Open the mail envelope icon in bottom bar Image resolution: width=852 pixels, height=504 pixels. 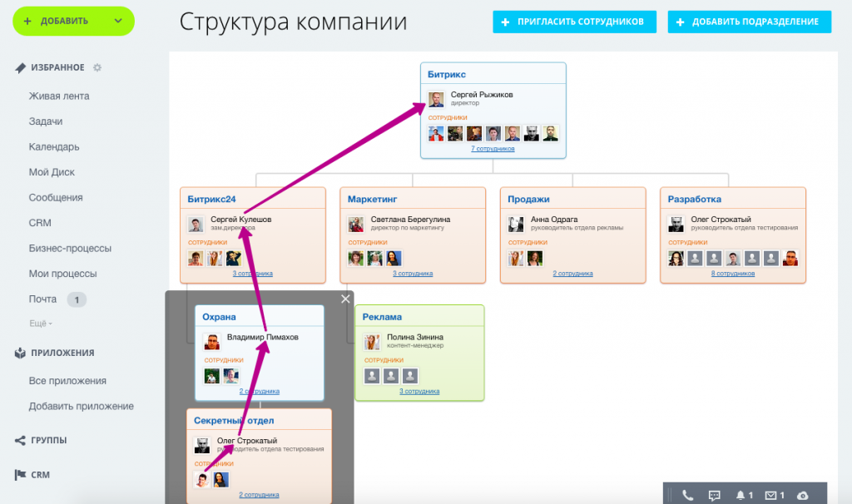[771, 495]
